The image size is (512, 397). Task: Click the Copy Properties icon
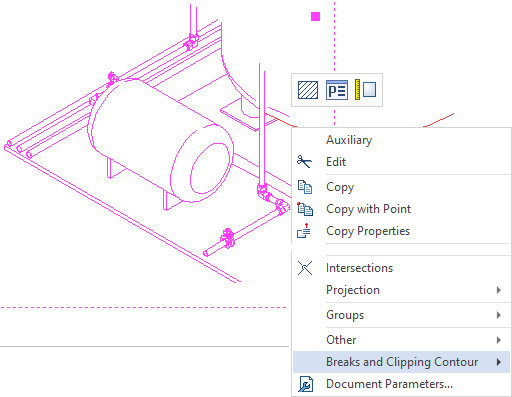click(x=304, y=231)
